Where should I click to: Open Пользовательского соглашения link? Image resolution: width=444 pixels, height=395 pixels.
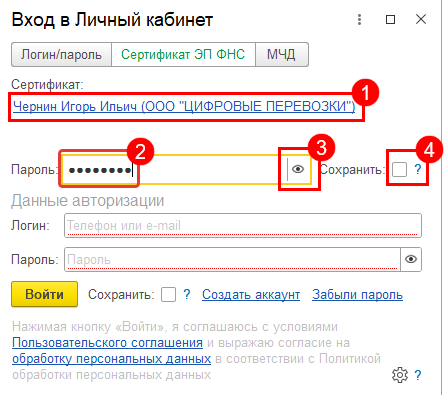pos(107,343)
